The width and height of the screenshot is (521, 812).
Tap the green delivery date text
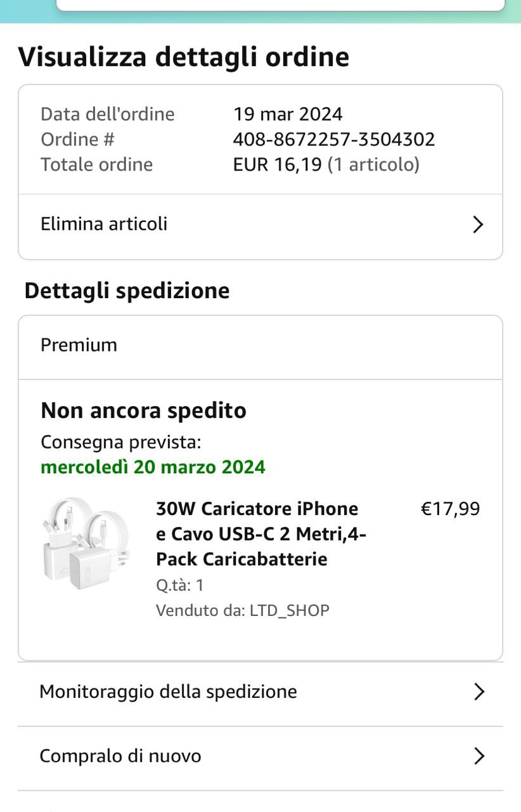point(153,468)
